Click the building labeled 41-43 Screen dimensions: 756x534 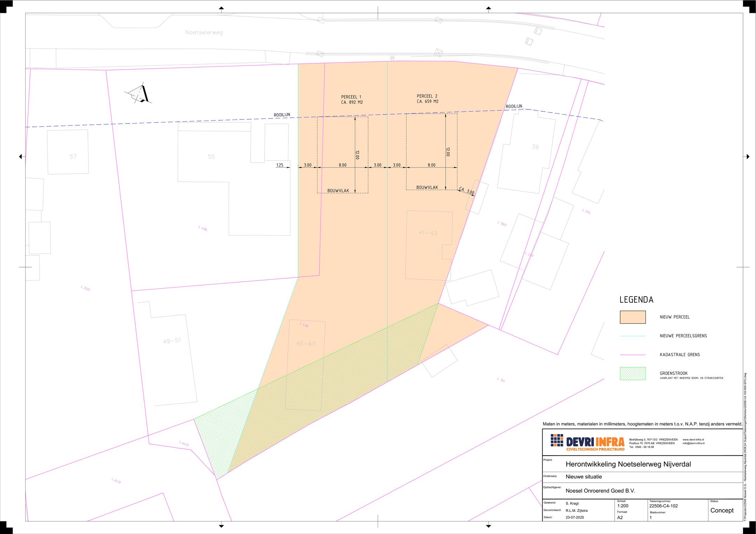428,233
